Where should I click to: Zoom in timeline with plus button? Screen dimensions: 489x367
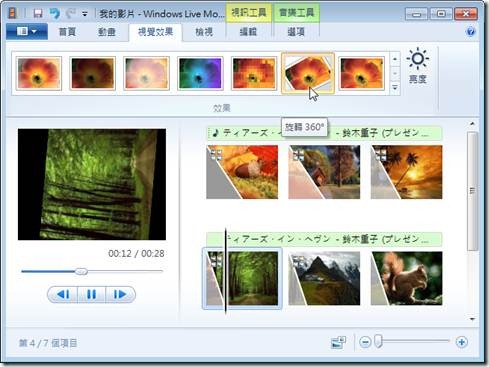tap(462, 342)
